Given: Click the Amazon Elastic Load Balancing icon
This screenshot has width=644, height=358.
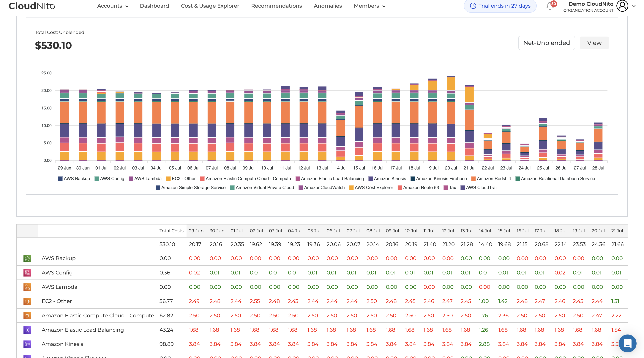Looking at the screenshot, I should 27,330.
